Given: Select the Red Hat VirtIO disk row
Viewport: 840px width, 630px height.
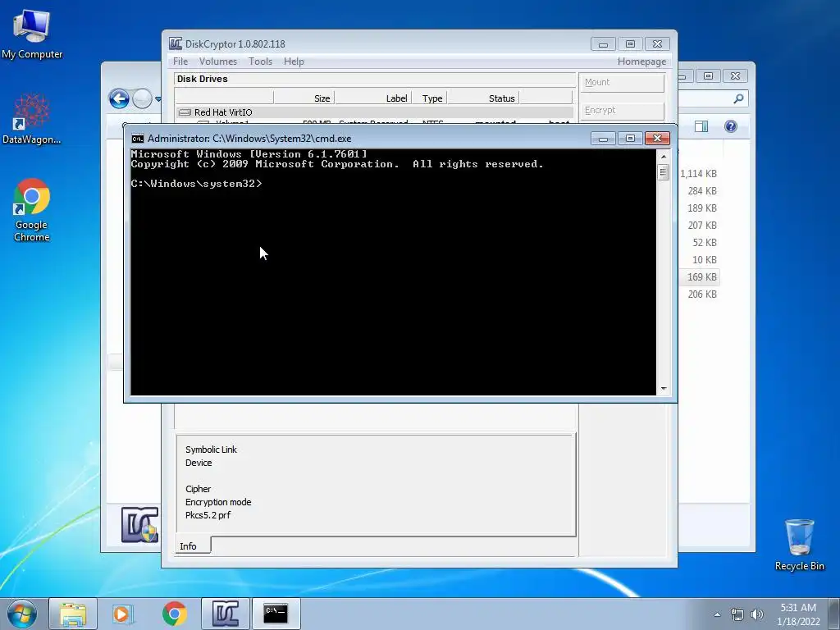Looking at the screenshot, I should pos(374,112).
